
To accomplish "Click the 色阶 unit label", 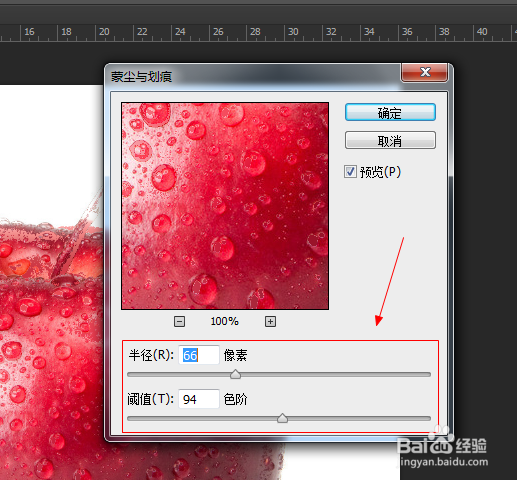I will pyautogui.click(x=235, y=399).
